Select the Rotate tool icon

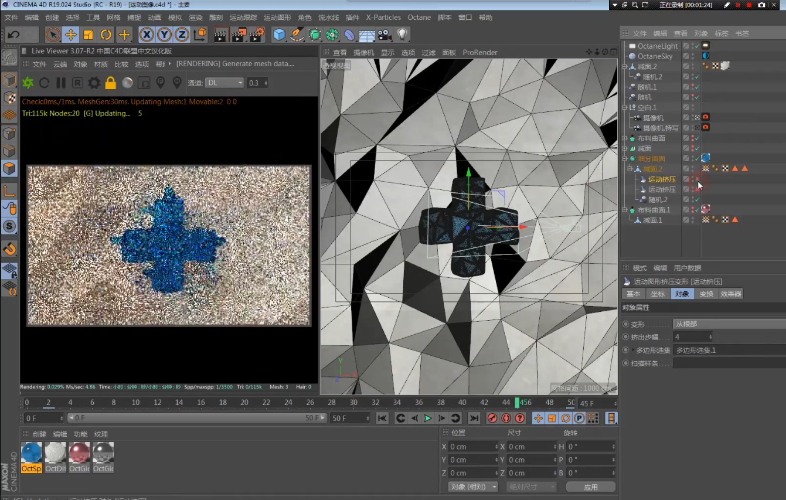tap(106, 35)
